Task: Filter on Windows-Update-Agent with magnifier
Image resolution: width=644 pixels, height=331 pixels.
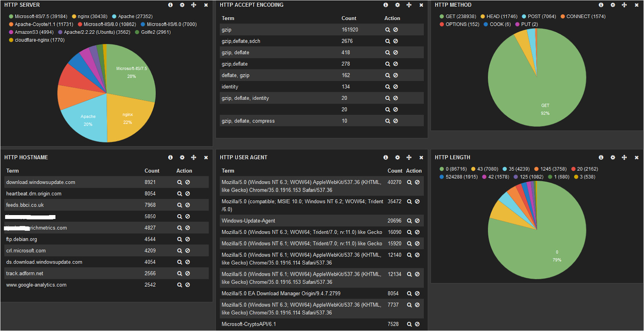Action: (409, 221)
